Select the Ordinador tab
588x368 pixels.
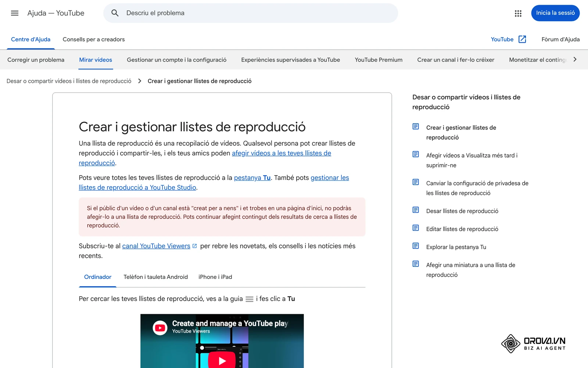point(98,277)
